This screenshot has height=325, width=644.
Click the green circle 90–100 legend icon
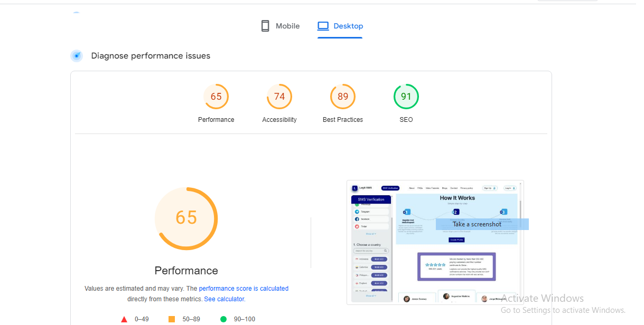(223, 319)
